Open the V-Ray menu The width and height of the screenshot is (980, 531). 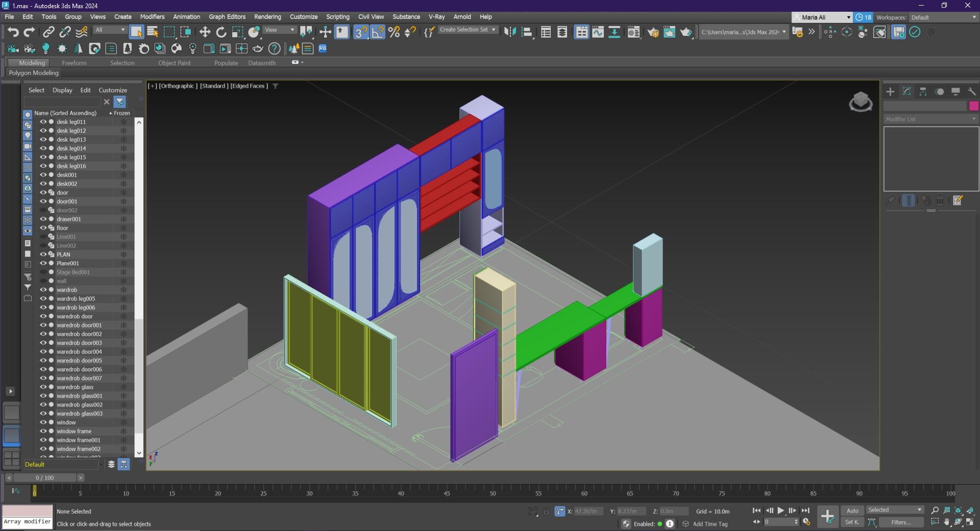[x=436, y=17]
